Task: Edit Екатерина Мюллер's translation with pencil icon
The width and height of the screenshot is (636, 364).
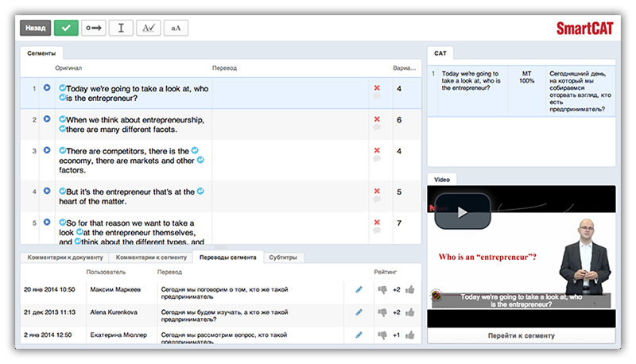Action: click(x=359, y=335)
